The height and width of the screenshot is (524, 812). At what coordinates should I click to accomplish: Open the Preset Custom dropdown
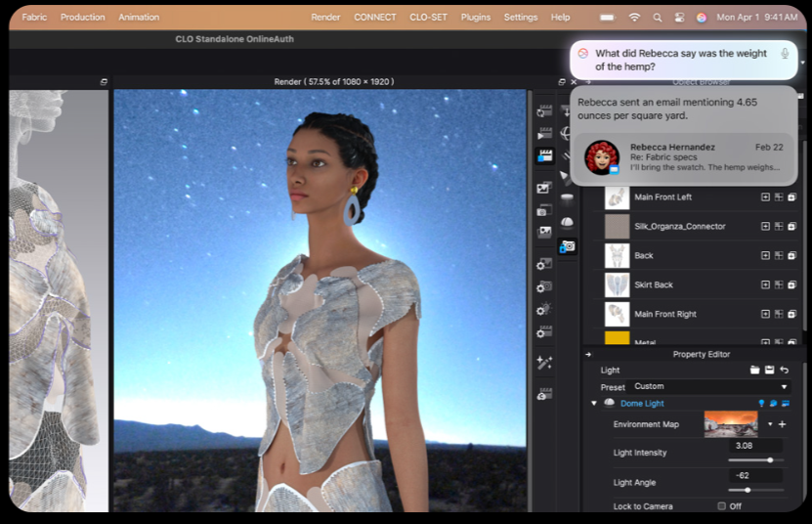pos(709,387)
